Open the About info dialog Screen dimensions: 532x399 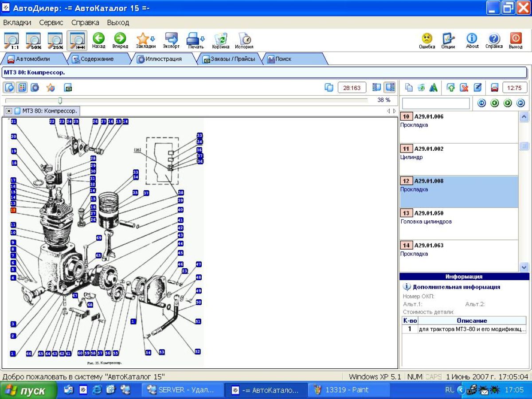(x=472, y=40)
